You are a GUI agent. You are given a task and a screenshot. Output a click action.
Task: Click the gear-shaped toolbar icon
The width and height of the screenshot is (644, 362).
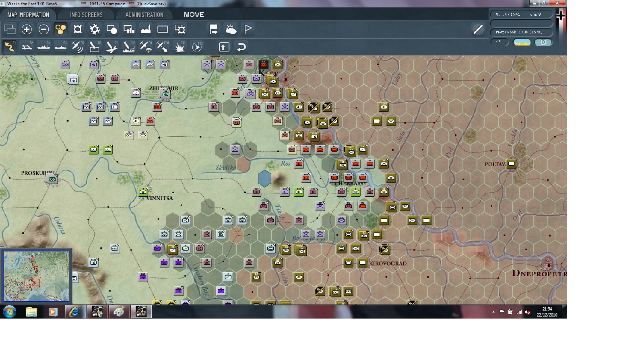tap(95, 29)
